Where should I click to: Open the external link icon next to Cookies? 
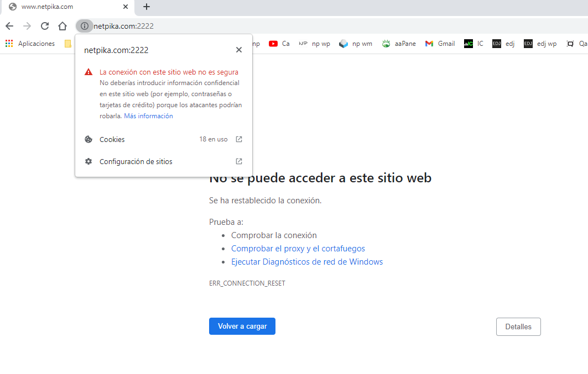[239, 139]
